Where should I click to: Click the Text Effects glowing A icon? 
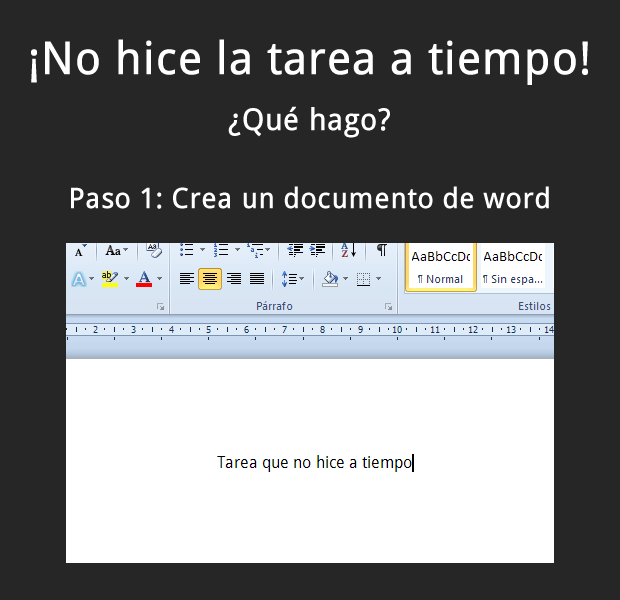(79, 279)
